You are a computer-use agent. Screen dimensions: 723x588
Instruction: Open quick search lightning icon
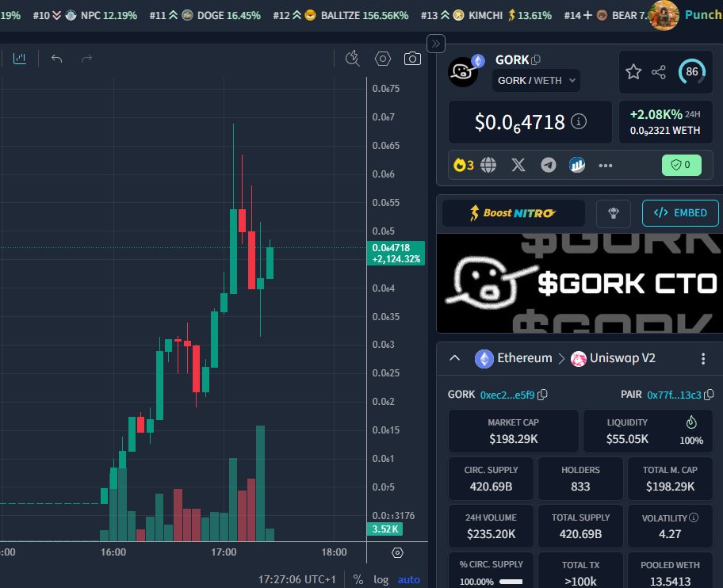click(353, 59)
